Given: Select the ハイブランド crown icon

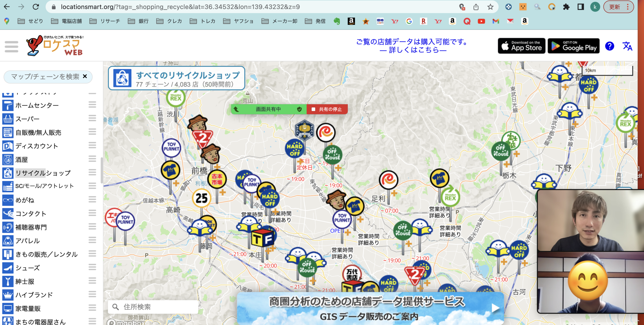Looking at the screenshot, I should (8, 295).
